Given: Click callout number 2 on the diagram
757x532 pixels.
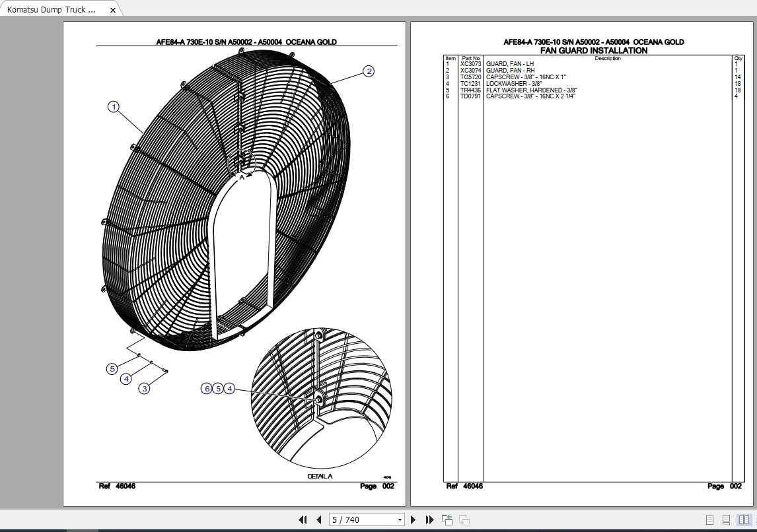Looking at the screenshot, I should tap(369, 71).
